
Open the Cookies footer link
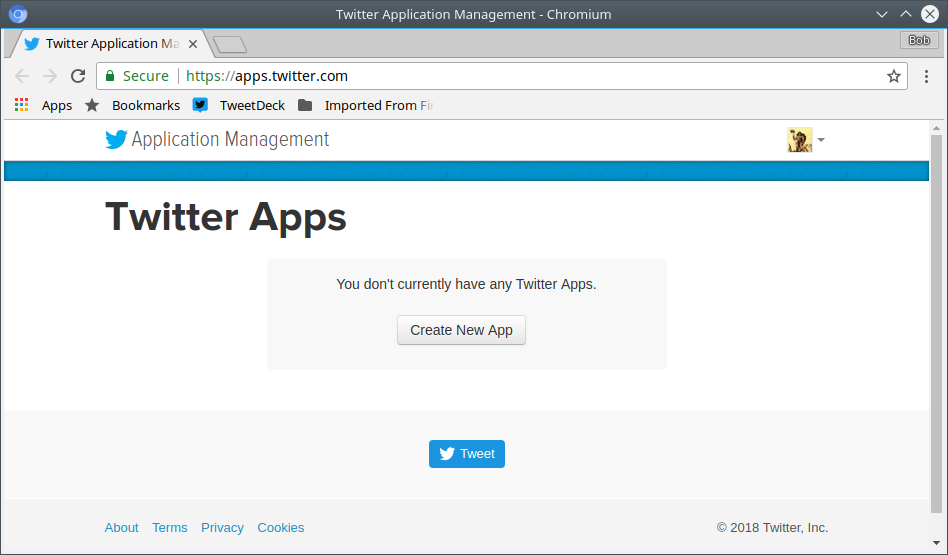point(281,527)
